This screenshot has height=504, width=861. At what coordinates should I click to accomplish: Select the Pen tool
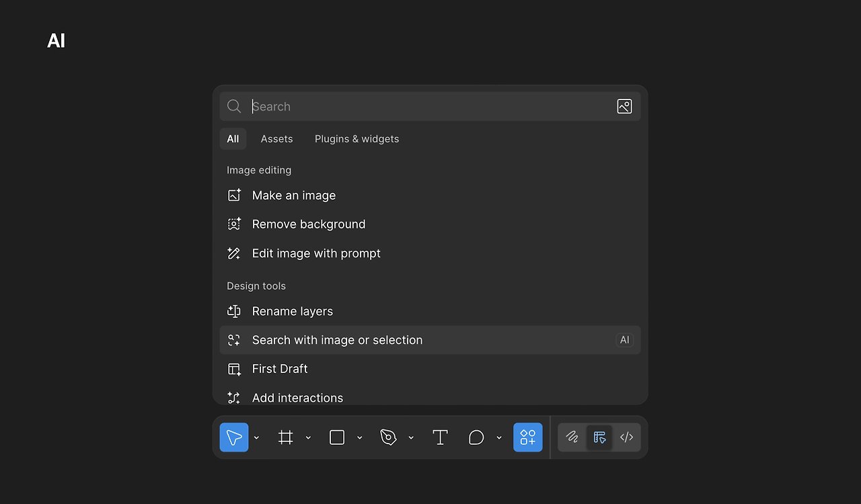point(388,437)
